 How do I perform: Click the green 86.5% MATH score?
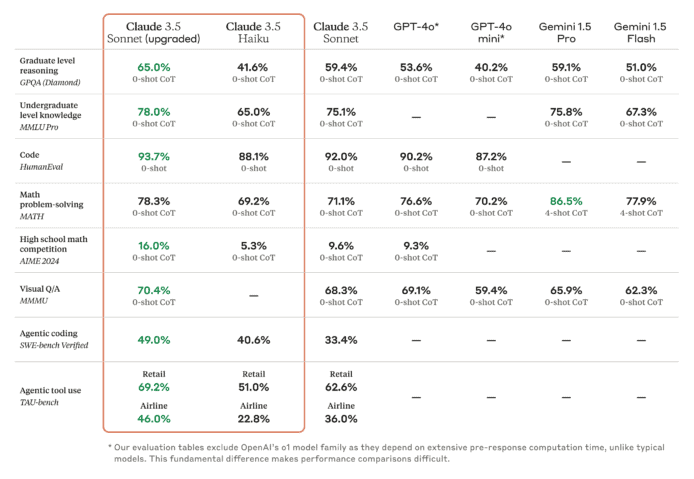tap(566, 201)
